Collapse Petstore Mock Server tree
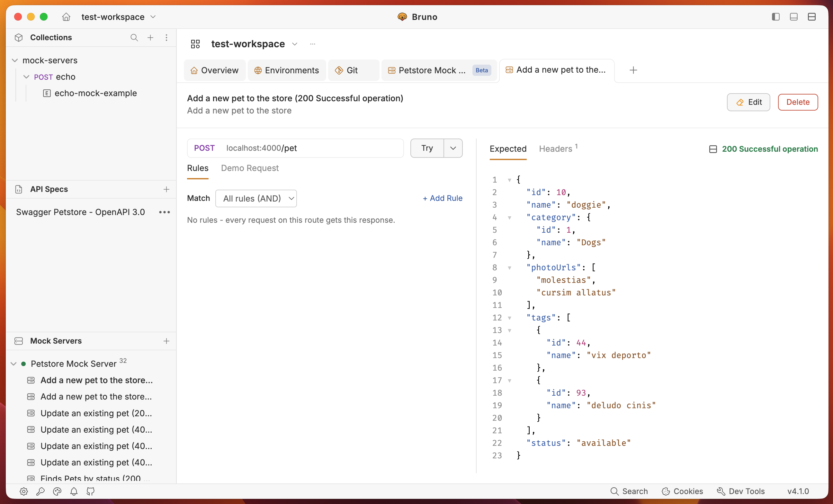Image resolution: width=833 pixels, height=504 pixels. coord(13,364)
